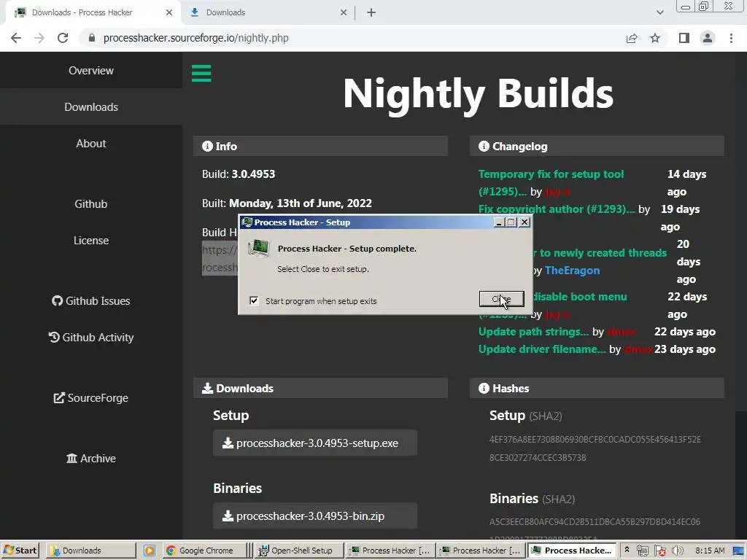Viewport: 747px width, 560px height.
Task: Click the green hamburger menu icon
Action: (x=201, y=74)
